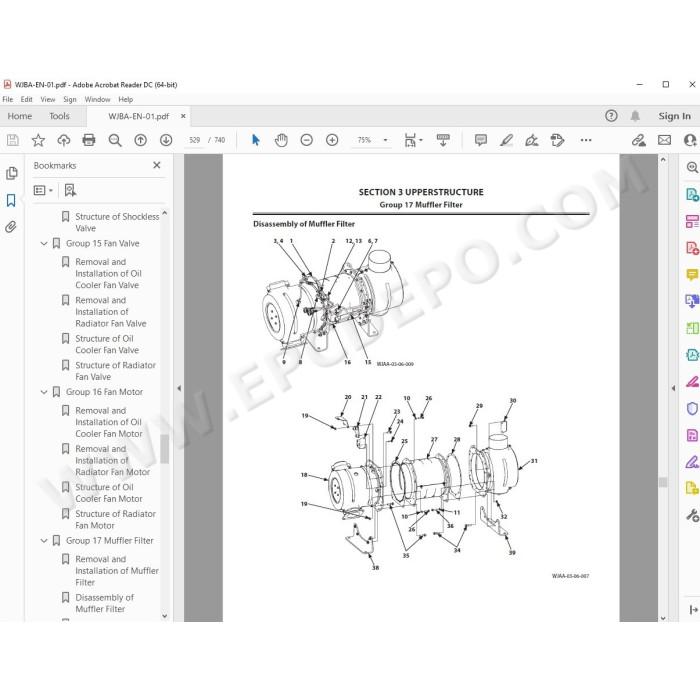Click the Sign In link
The image size is (700, 700).
pos(674,116)
